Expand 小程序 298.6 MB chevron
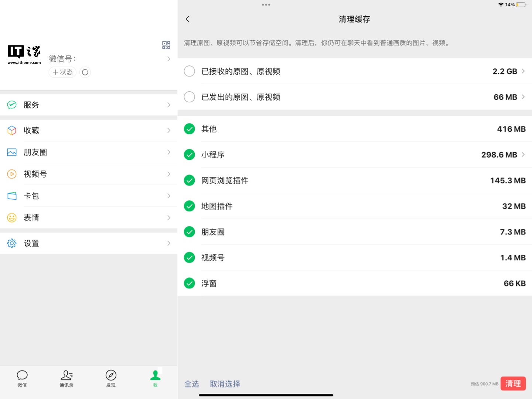This screenshot has height=399, width=532. click(x=523, y=155)
